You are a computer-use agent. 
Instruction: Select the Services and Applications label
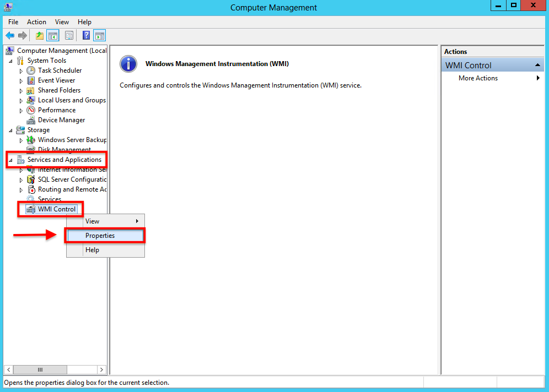64,160
